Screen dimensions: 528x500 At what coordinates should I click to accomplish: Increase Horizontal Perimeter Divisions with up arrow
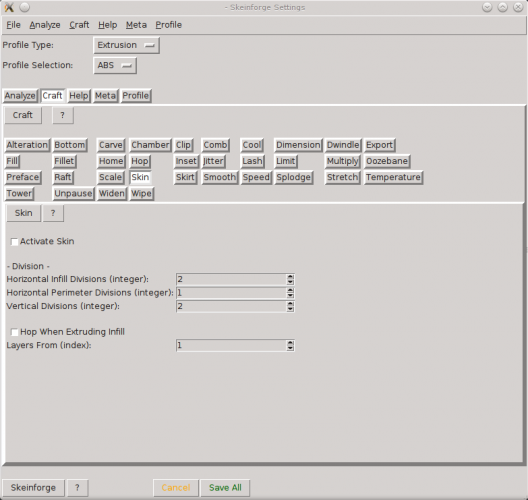pos(290,290)
